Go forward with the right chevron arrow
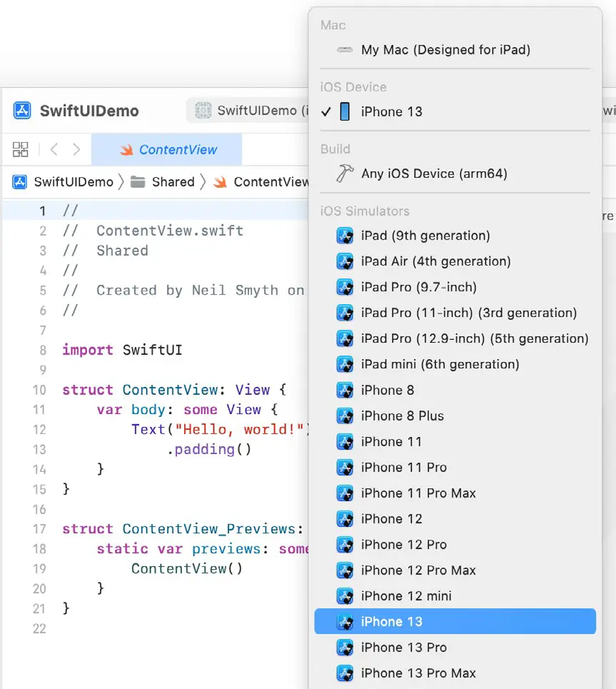Screen dimensions: 616x689 [76, 149]
